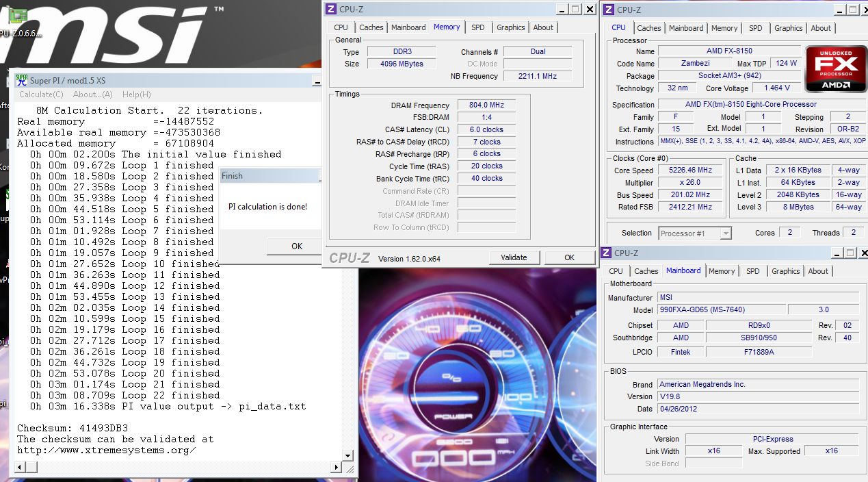Click the Super PI scrollbar down arrow

coord(347,455)
